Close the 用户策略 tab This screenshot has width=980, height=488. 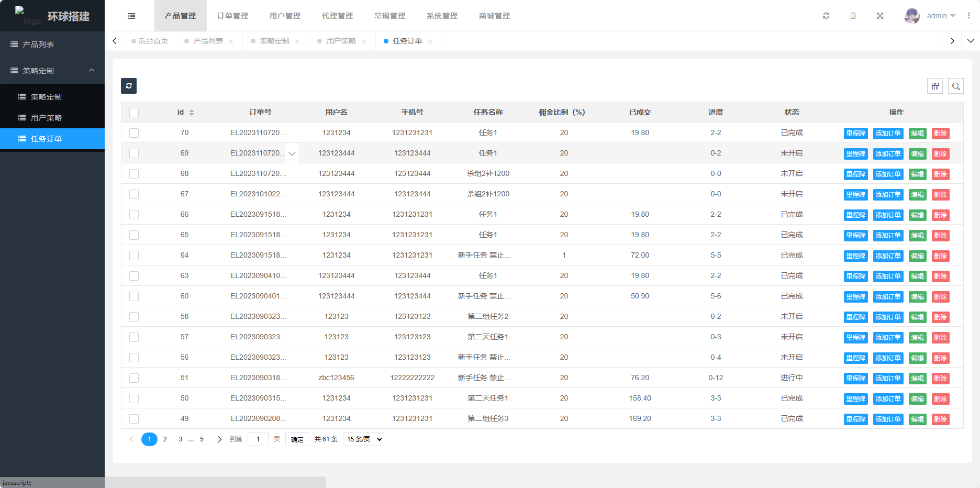coord(364,41)
